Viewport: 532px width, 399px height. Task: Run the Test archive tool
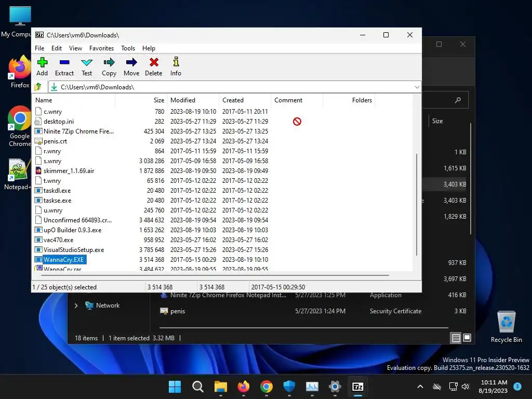pos(87,66)
